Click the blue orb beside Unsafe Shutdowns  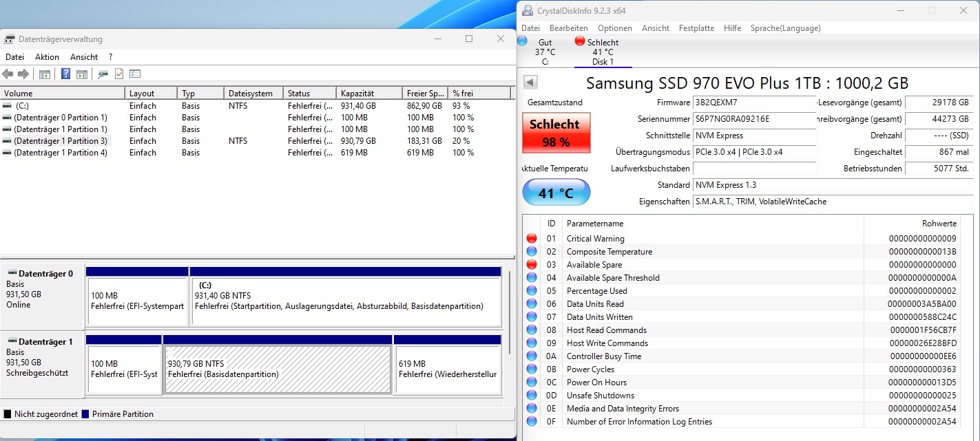coord(532,396)
